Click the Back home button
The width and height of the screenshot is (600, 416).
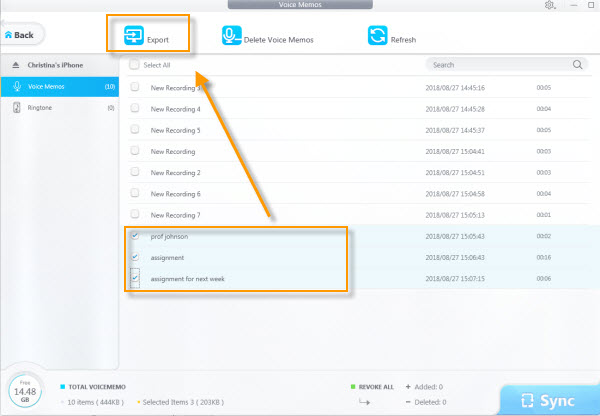pyautogui.click(x=20, y=35)
